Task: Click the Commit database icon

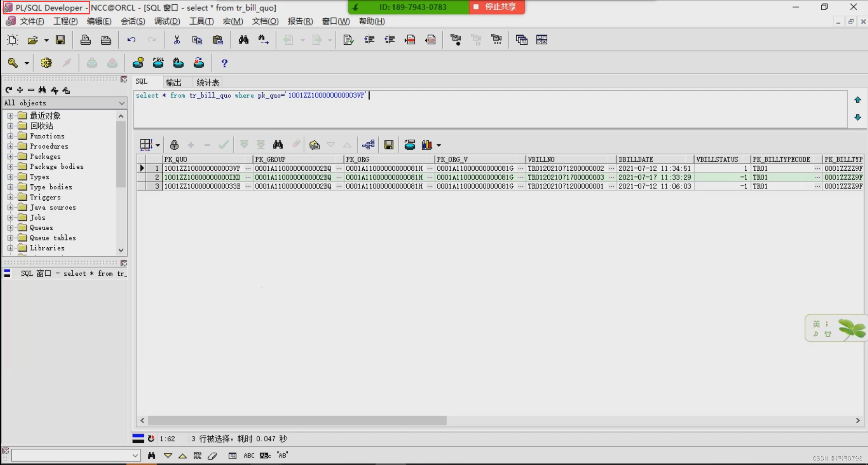Action: (x=92, y=63)
